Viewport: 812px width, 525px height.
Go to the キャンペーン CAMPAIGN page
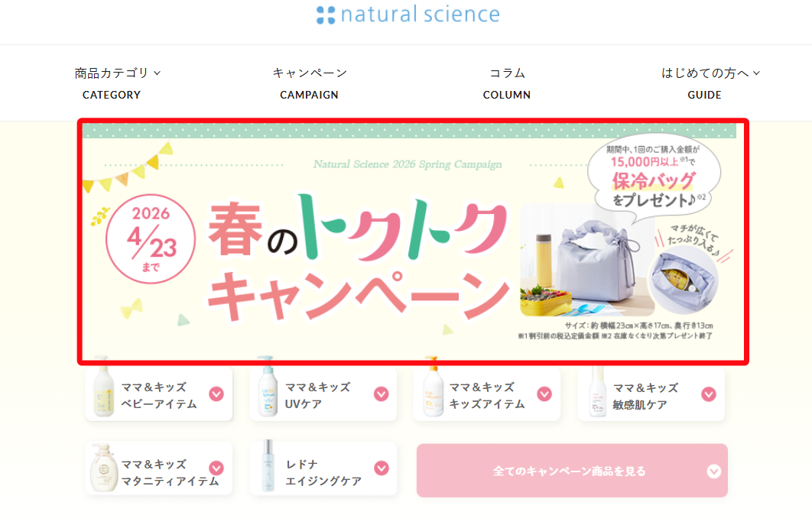310,83
